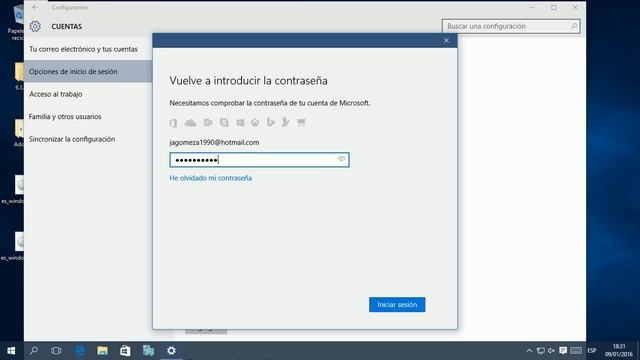Select 'Opciones de inicio de sesión'
640x360 pixels.
pyautogui.click(x=88, y=71)
